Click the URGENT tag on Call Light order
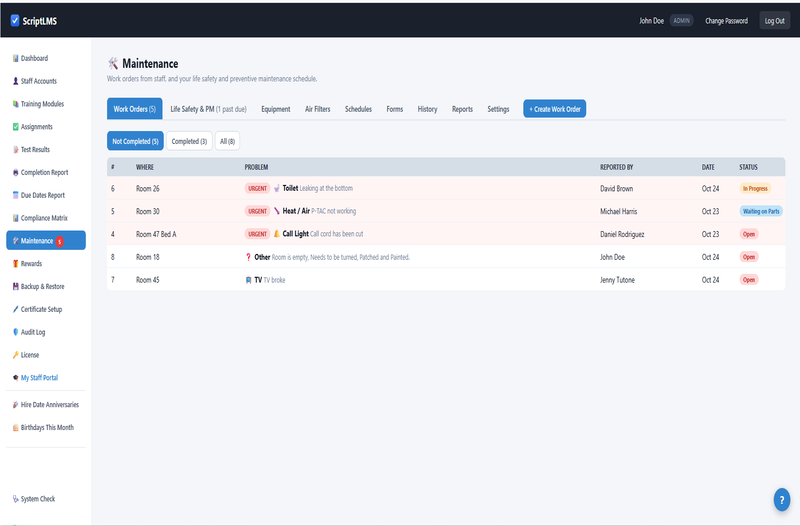 pos(257,234)
